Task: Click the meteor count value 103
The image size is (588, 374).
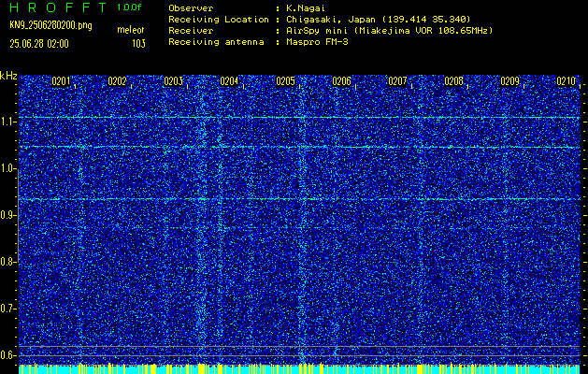Action: (x=138, y=44)
